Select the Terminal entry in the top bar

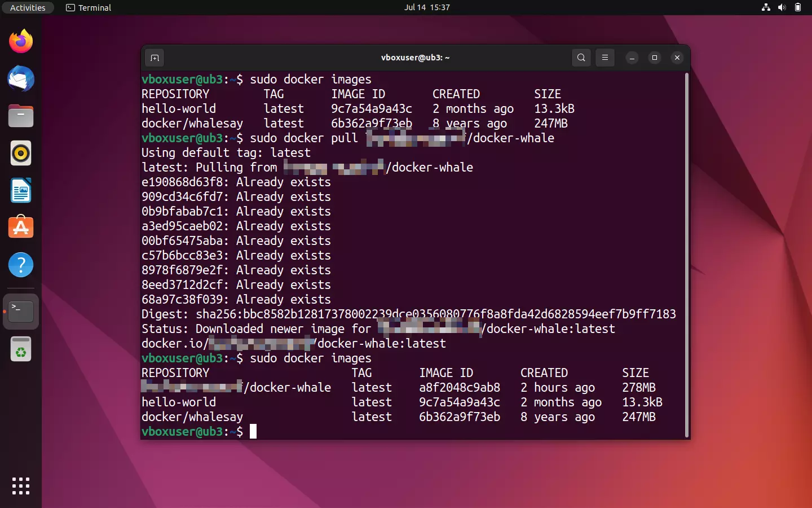pos(88,7)
